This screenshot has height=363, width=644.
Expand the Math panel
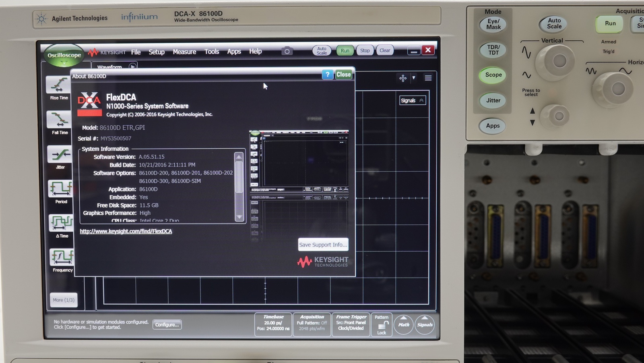[x=403, y=325]
